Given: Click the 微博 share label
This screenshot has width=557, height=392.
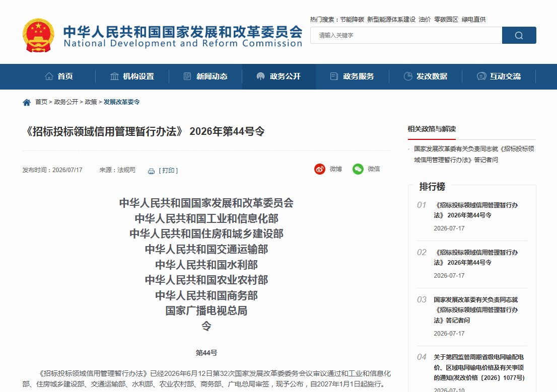Looking at the screenshot, I should coord(336,169).
